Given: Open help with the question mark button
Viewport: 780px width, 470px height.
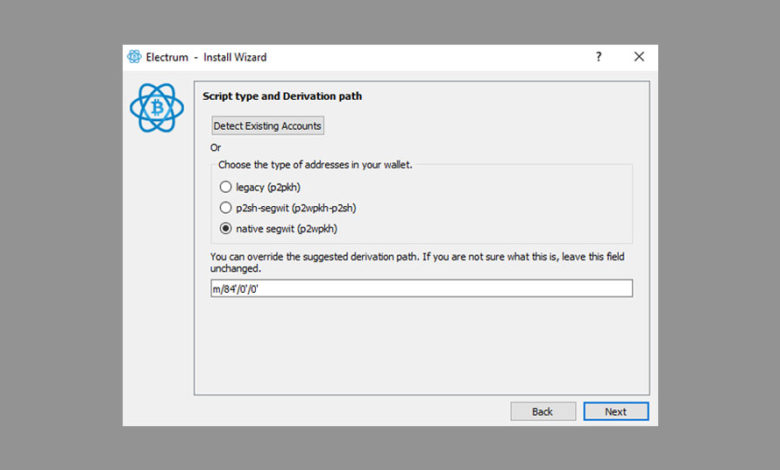Looking at the screenshot, I should tap(599, 57).
